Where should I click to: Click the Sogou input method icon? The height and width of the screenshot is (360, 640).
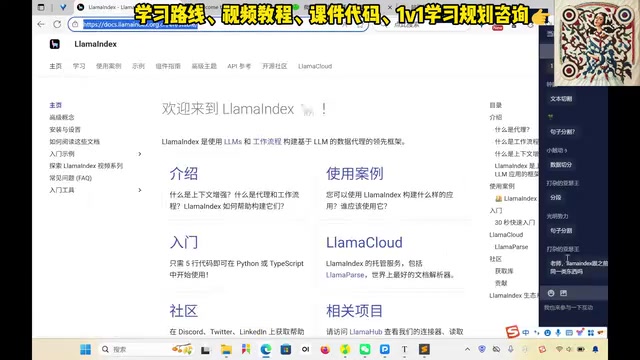[x=512, y=332]
